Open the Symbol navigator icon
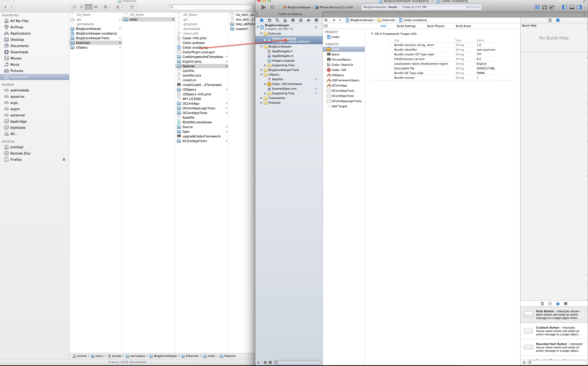 (270, 20)
